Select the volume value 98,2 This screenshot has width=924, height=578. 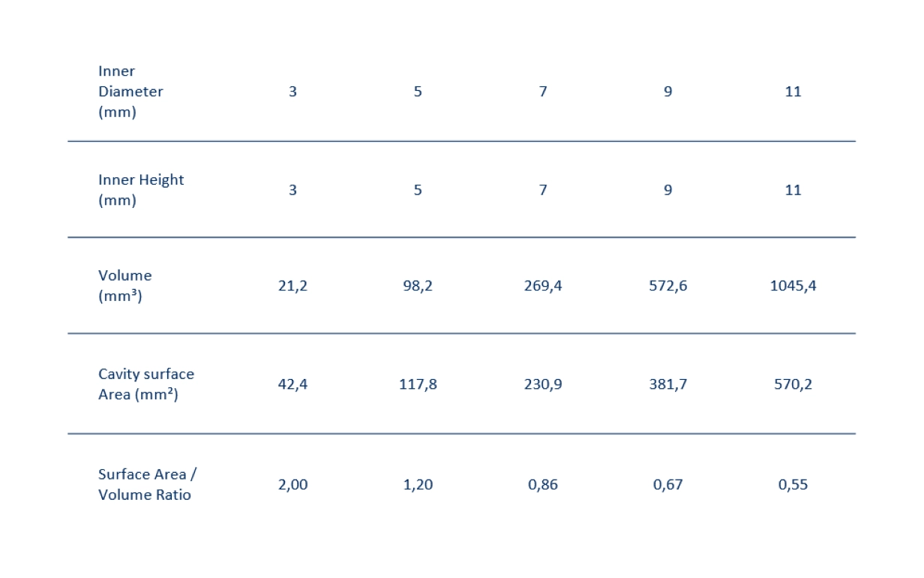[418, 286]
